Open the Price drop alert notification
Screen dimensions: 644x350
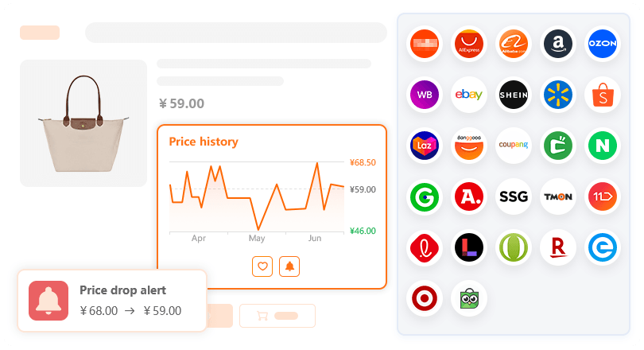(x=112, y=301)
